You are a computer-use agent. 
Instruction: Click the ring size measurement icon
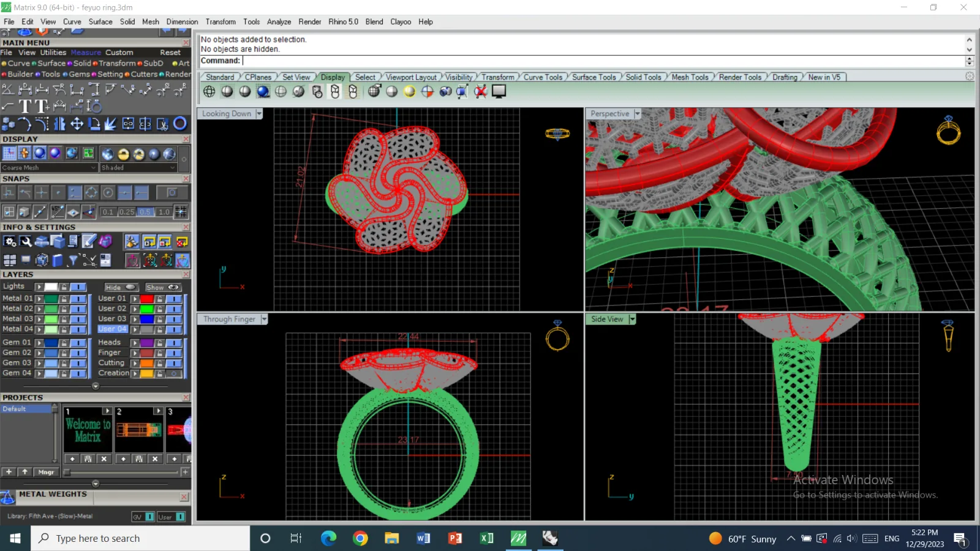pos(94,106)
